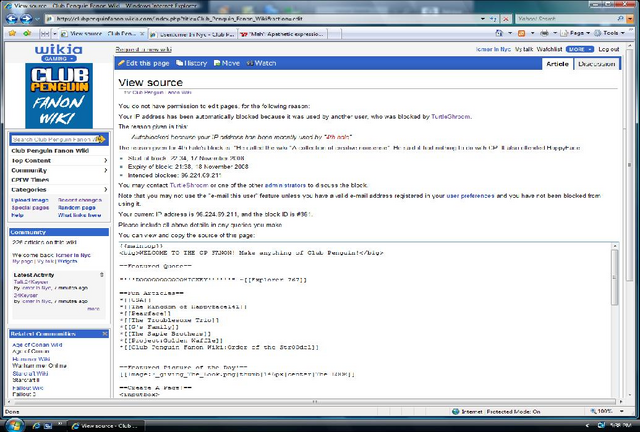Image resolution: width=640 pixels, height=432 pixels.
Task: Open the Upload image sidebar link
Action: pyautogui.click(x=30, y=200)
